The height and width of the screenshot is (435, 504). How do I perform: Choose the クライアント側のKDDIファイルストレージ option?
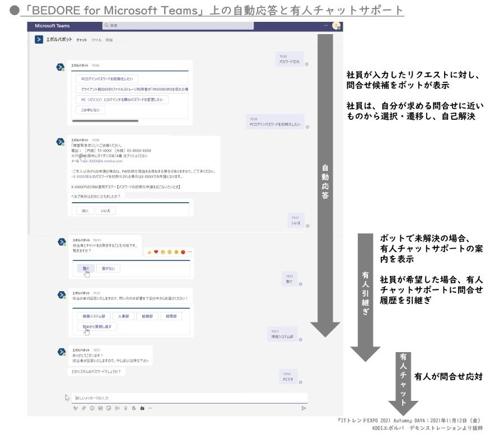click(132, 89)
